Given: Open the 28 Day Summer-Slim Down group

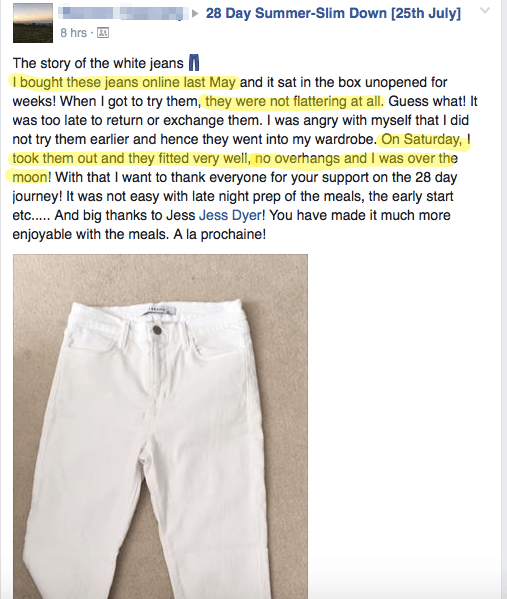Looking at the screenshot, I should click(333, 13).
